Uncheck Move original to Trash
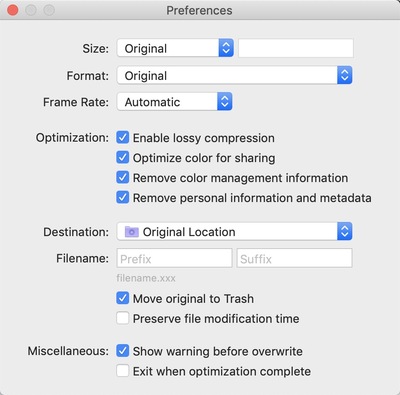400x395 pixels. (x=123, y=298)
